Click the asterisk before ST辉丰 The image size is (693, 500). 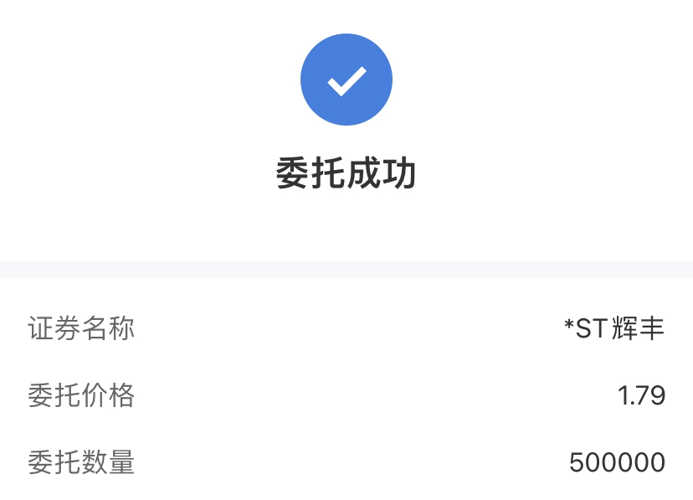(569, 324)
